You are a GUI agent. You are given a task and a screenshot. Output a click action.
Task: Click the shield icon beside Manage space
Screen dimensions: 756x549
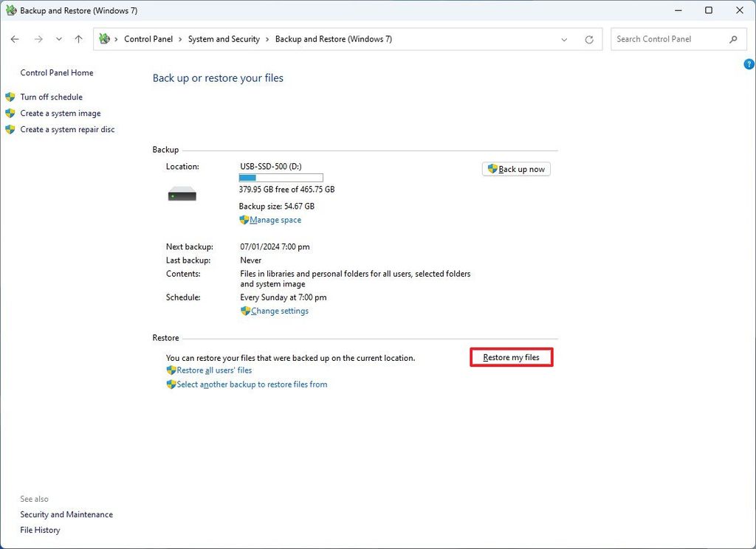(x=244, y=219)
